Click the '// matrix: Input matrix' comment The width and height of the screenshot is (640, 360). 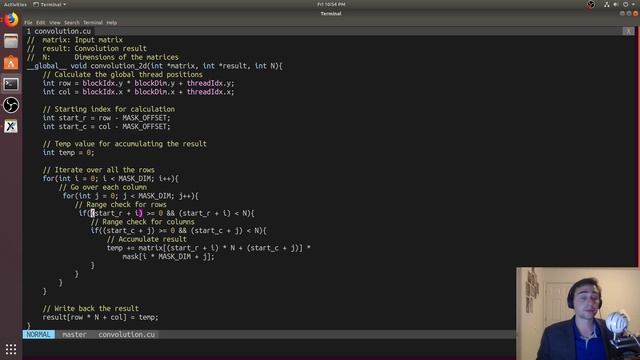(x=75, y=40)
